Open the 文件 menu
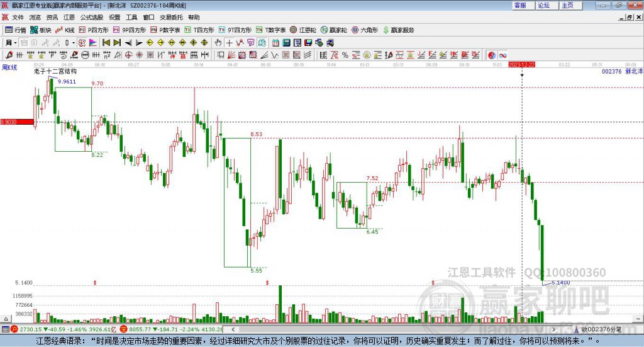Image resolution: width=644 pixels, height=347 pixels. tap(18, 17)
